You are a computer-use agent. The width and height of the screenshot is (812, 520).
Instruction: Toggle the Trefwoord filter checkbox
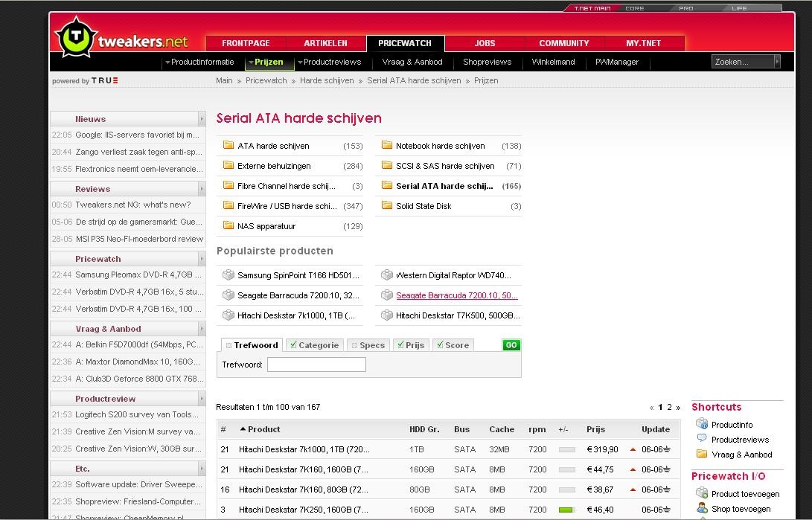tap(229, 345)
